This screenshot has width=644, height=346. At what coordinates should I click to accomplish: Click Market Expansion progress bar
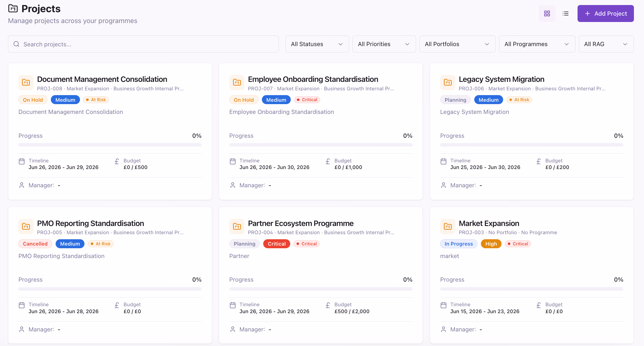(531, 289)
